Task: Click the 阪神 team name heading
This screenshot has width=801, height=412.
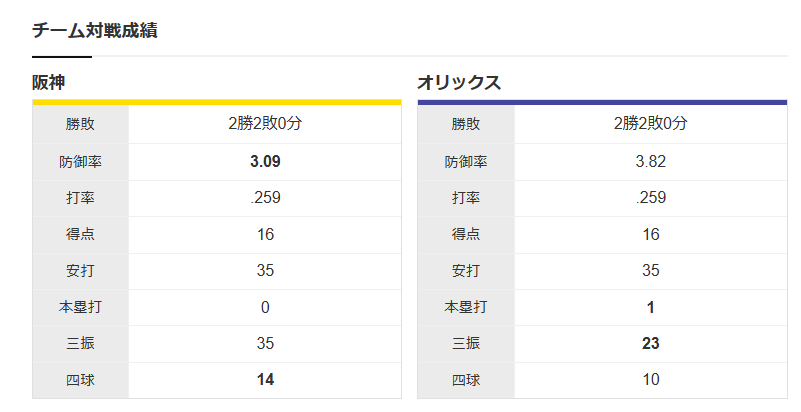Action: coord(49,82)
